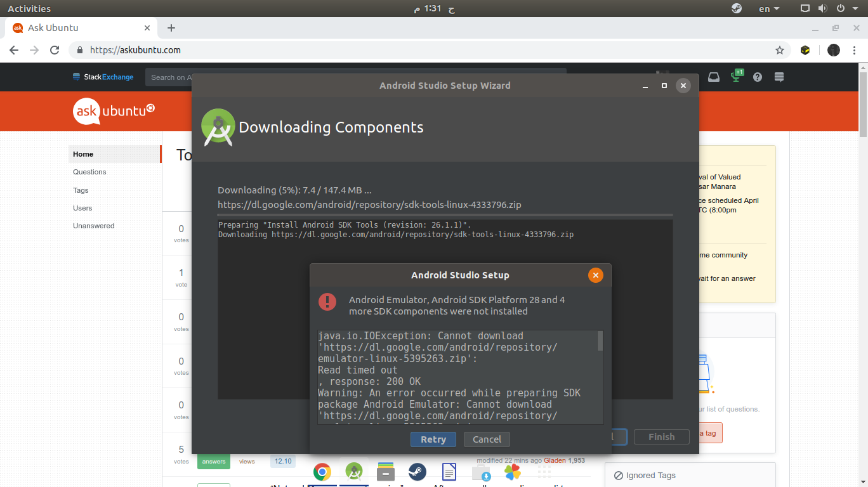
Task: Open the Stack Exchange inbox icon
Action: [714, 77]
